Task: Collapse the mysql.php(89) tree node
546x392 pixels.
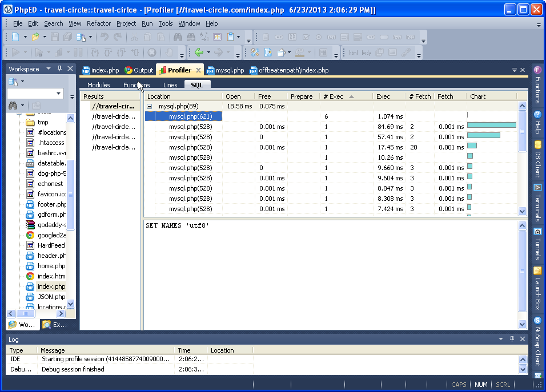Action: [x=150, y=106]
